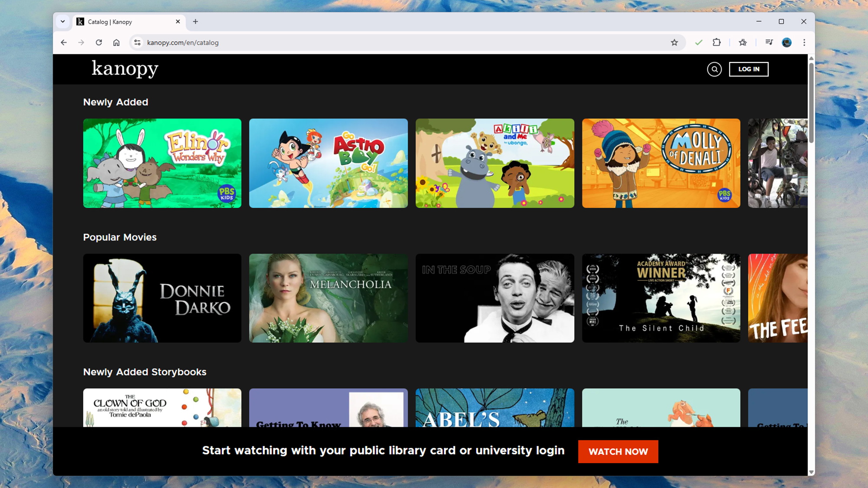The image size is (868, 488).
Task: Click the Kanopy logo
Action: pos(125,69)
